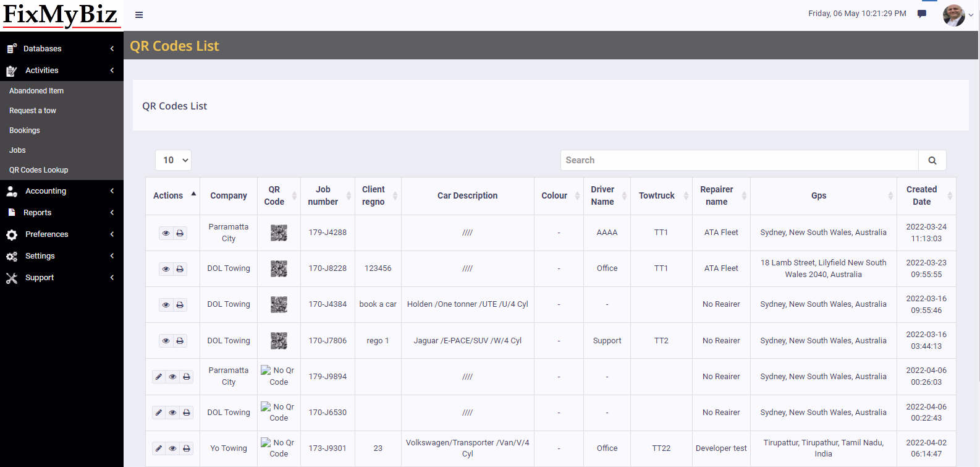The height and width of the screenshot is (467, 980).
Task: Open the rows-per-page dropdown showing 10
Action: coord(173,160)
